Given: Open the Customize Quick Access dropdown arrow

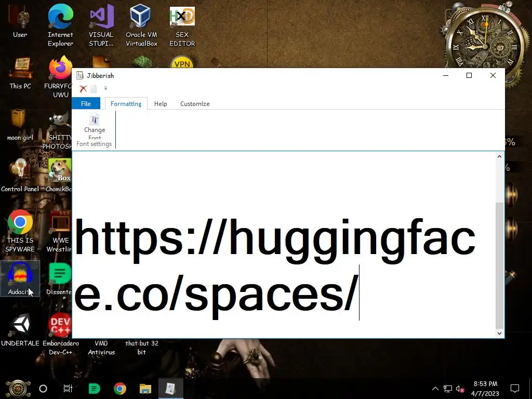Looking at the screenshot, I should pos(105,88).
